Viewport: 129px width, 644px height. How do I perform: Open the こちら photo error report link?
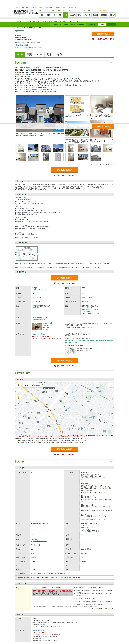click(112, 164)
